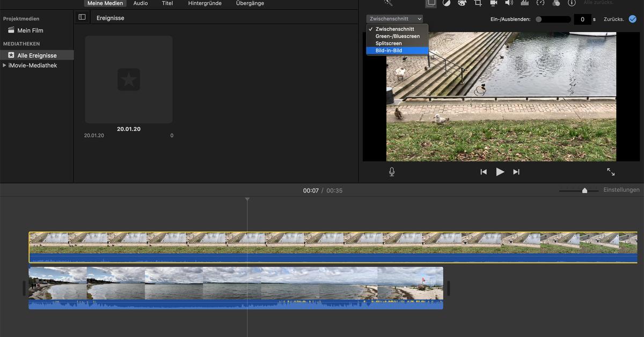
Task: Choose Splitscreen from overlay menu
Action: (397, 43)
